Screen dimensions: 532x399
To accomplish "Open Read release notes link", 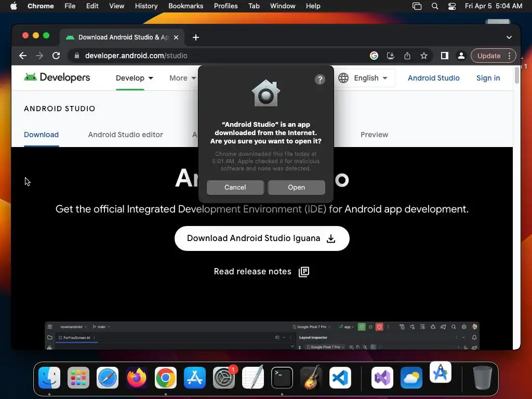I will click(252, 271).
